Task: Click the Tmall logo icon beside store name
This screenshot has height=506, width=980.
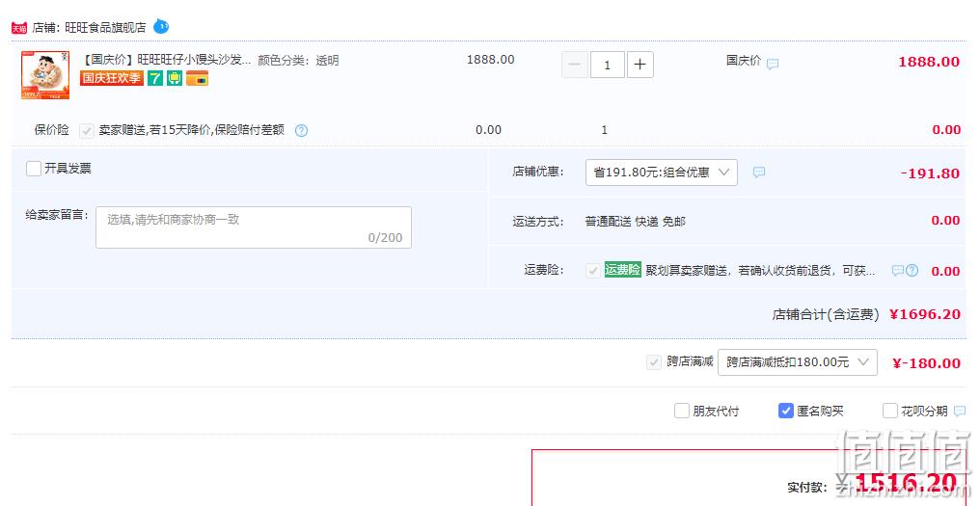Action: coord(19,28)
